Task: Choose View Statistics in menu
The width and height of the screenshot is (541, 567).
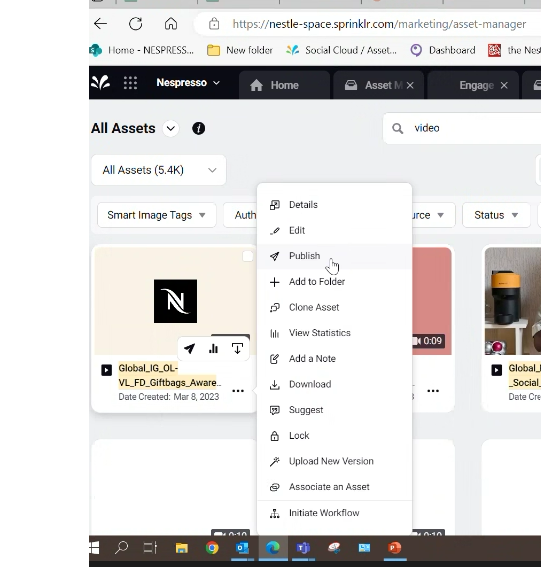Action: (x=335, y=333)
